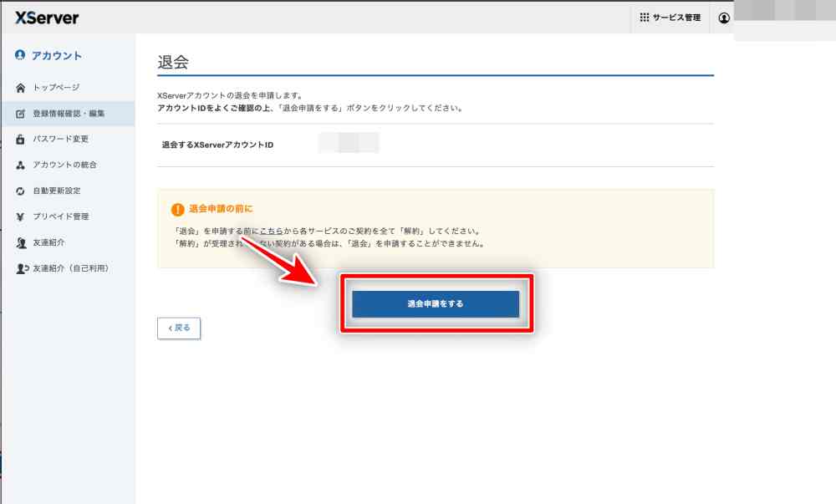Click the edit icon beside 登録情報確認・編集
The height and width of the screenshot is (504, 836).
point(21,114)
